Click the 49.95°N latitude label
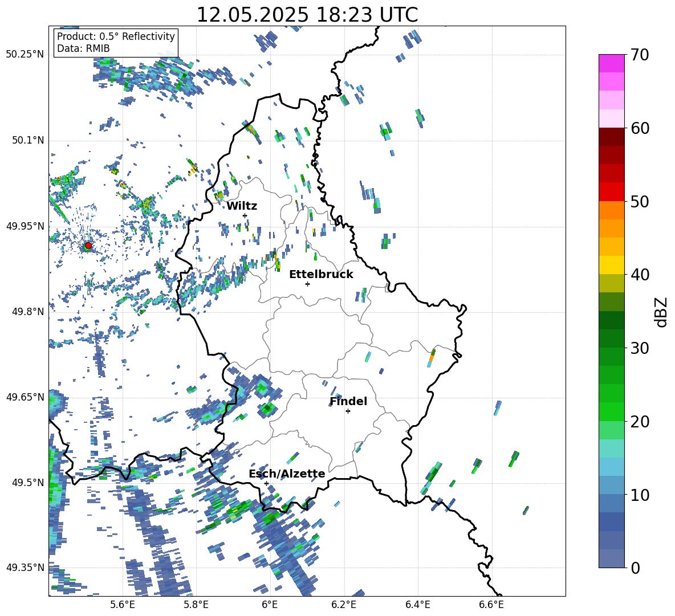The image size is (675, 616). pos(25,226)
